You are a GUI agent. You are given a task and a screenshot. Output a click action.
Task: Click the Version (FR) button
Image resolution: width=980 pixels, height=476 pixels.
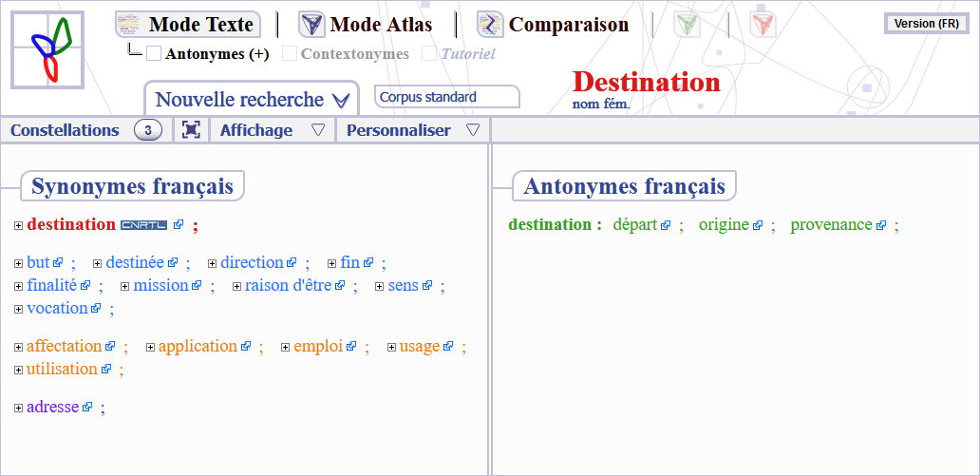point(926,24)
